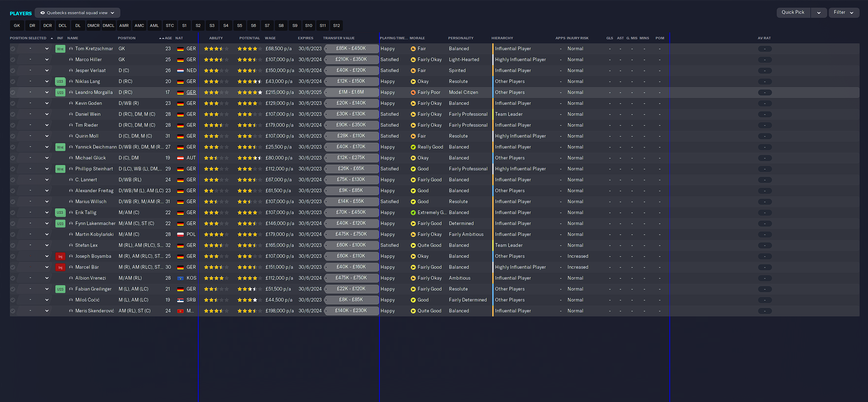Screen dimensions: 868x402
Task: Click Wnt status badge for Tom Kretzschmar
Action: tap(60, 49)
